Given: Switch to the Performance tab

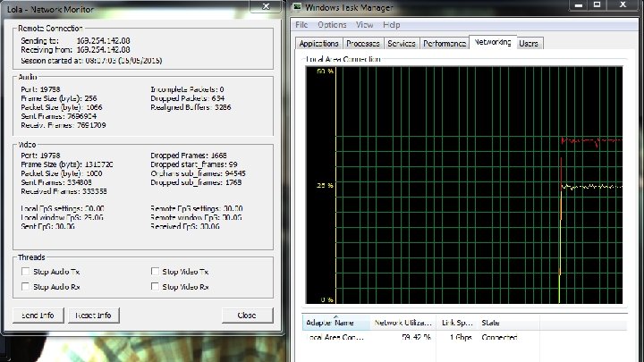Looking at the screenshot, I should [x=445, y=44].
